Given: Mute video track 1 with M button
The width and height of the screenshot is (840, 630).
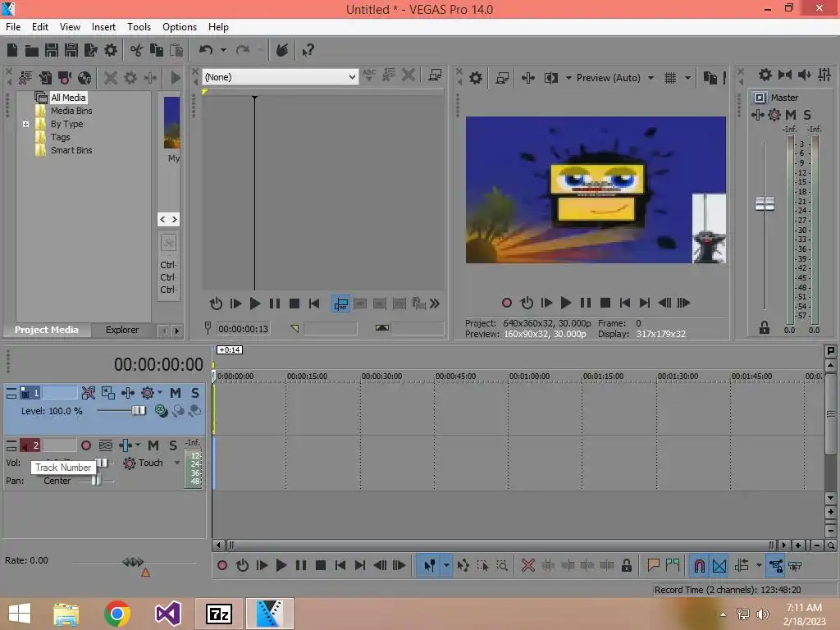Looking at the screenshot, I should pyautogui.click(x=176, y=393).
